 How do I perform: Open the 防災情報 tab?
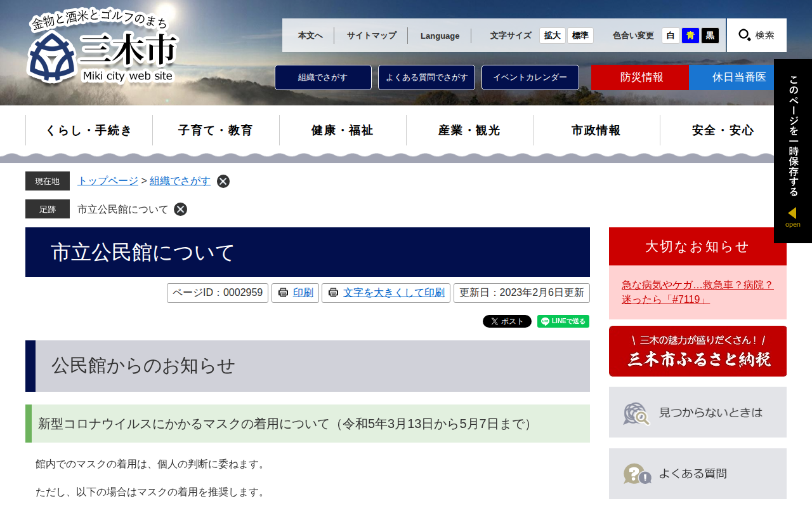tap(640, 77)
